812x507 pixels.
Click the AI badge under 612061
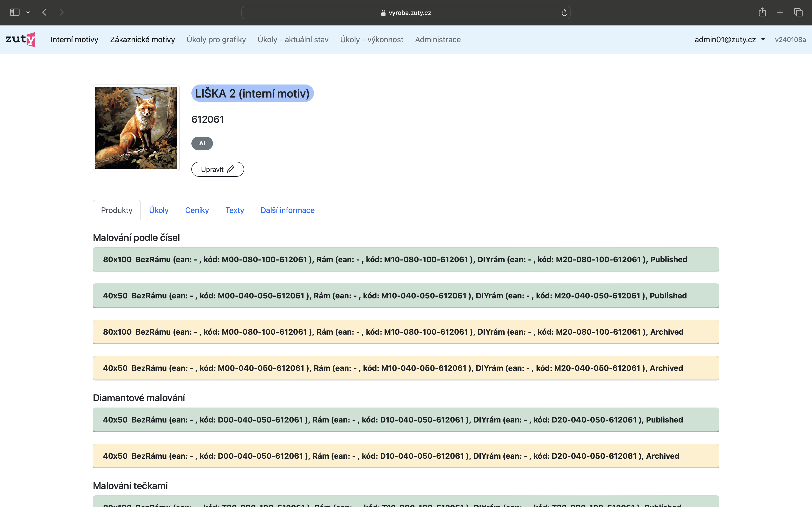pyautogui.click(x=202, y=143)
